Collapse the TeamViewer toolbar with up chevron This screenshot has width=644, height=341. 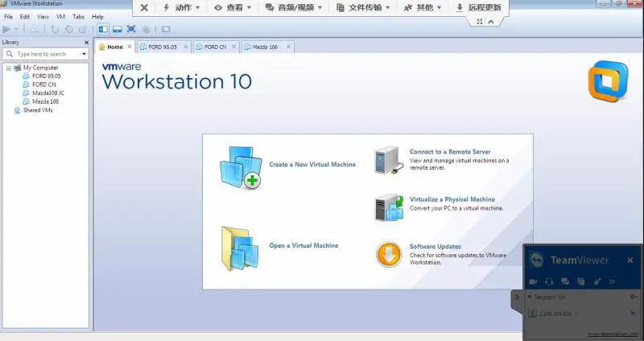pos(491,22)
